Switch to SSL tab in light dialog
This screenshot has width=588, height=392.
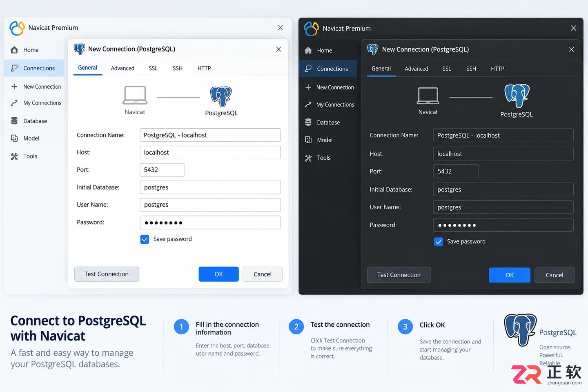point(153,68)
